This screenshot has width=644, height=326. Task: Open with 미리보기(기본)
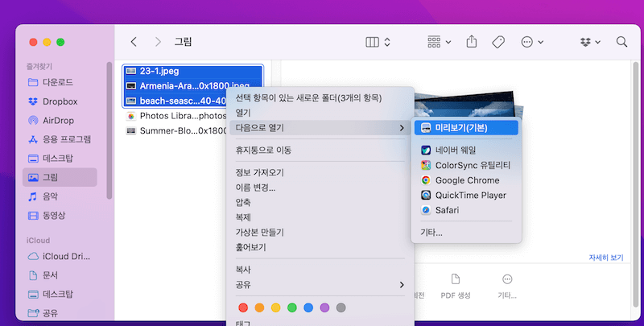coord(466,128)
